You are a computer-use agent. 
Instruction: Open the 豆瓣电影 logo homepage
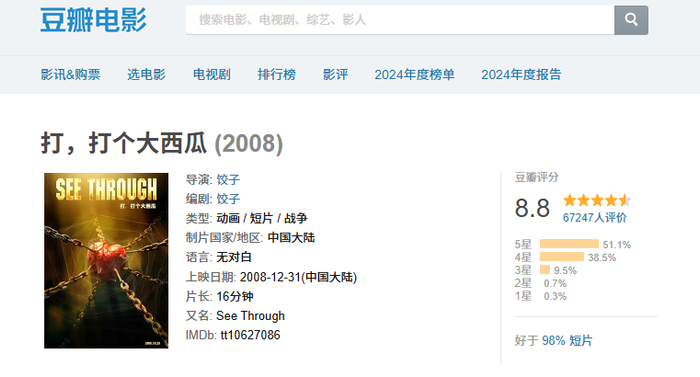[93, 20]
